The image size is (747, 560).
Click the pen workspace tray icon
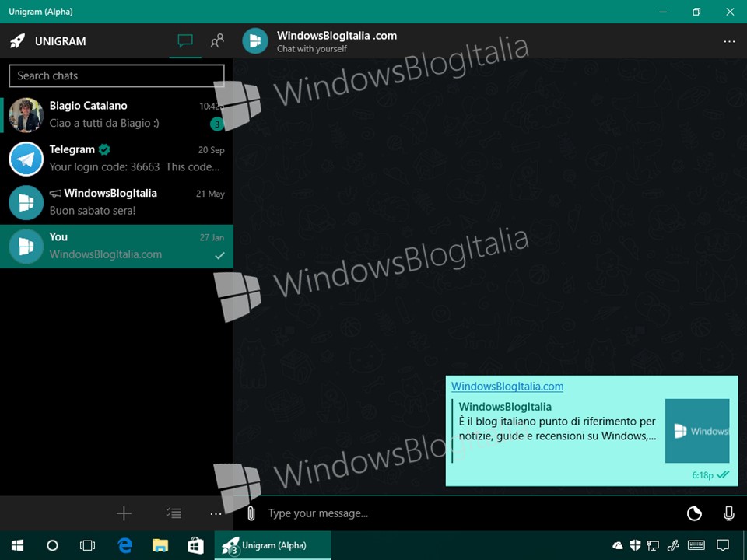[673, 545]
